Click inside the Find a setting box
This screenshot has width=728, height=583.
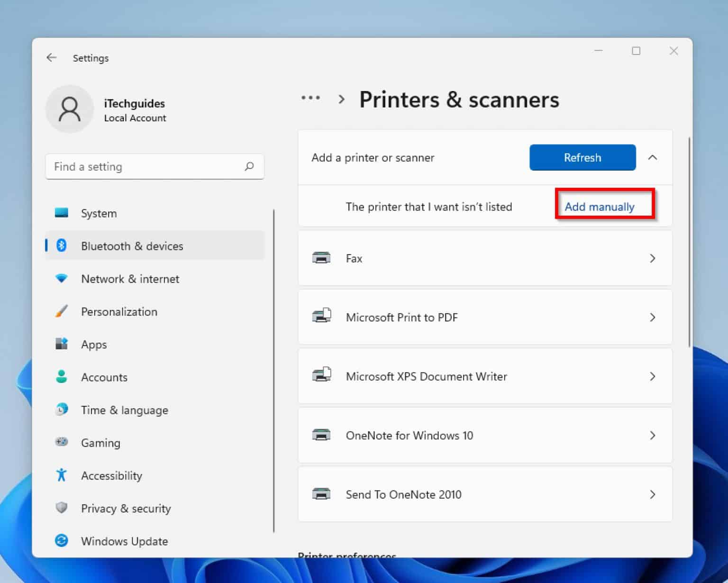(142, 166)
